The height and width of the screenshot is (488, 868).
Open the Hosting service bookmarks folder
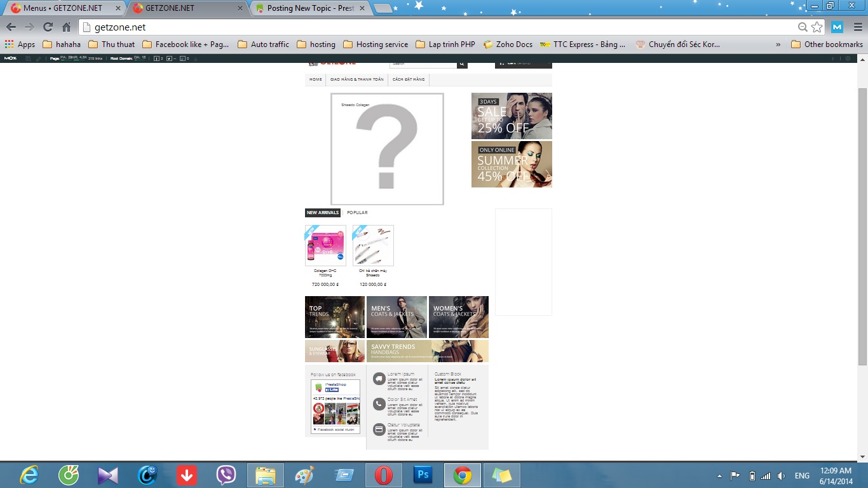click(376, 44)
